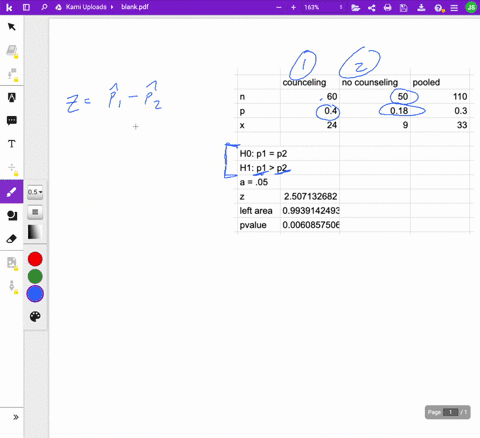The width and height of the screenshot is (480, 438).
Task: Select the Markup highlighter tool
Action: click(12, 97)
